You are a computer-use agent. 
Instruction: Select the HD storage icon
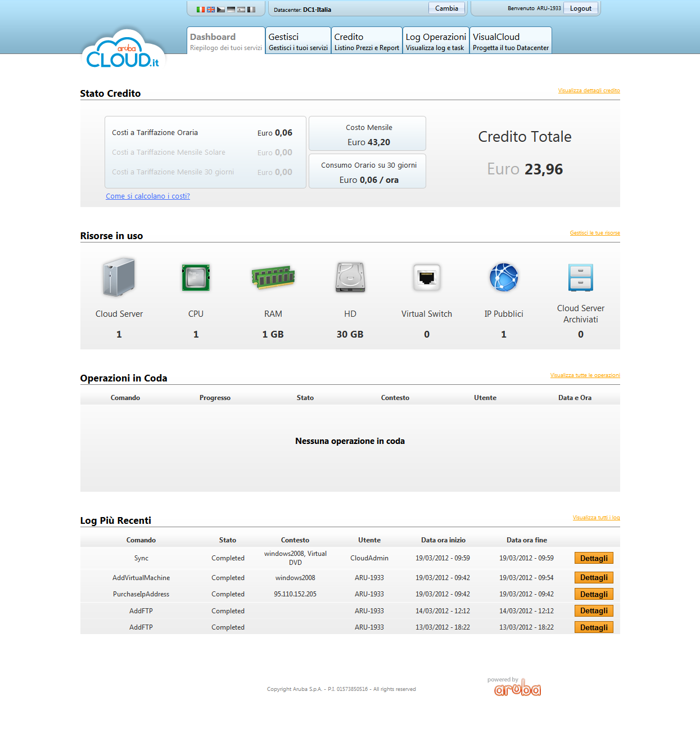click(350, 277)
